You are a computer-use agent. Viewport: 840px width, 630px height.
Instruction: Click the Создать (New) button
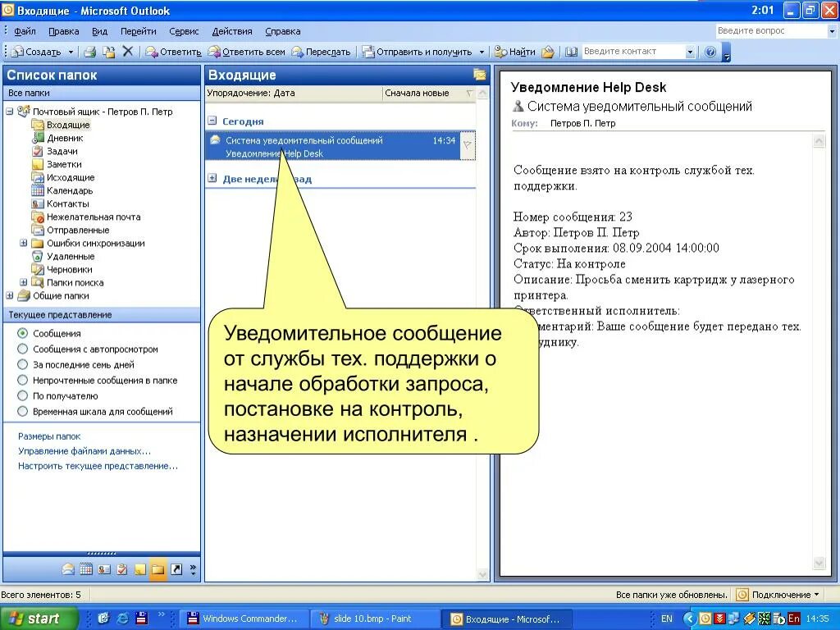pos(37,52)
